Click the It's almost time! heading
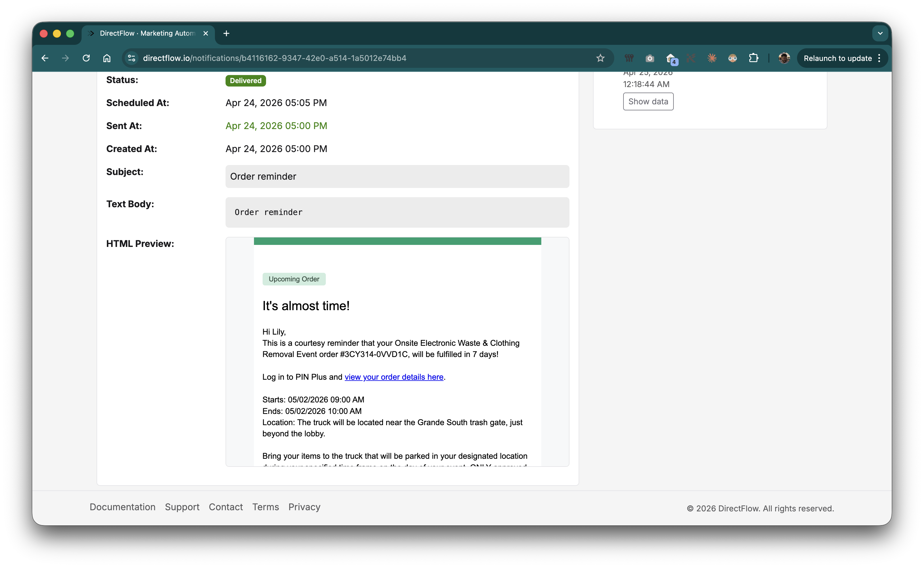This screenshot has width=924, height=568. tap(306, 306)
